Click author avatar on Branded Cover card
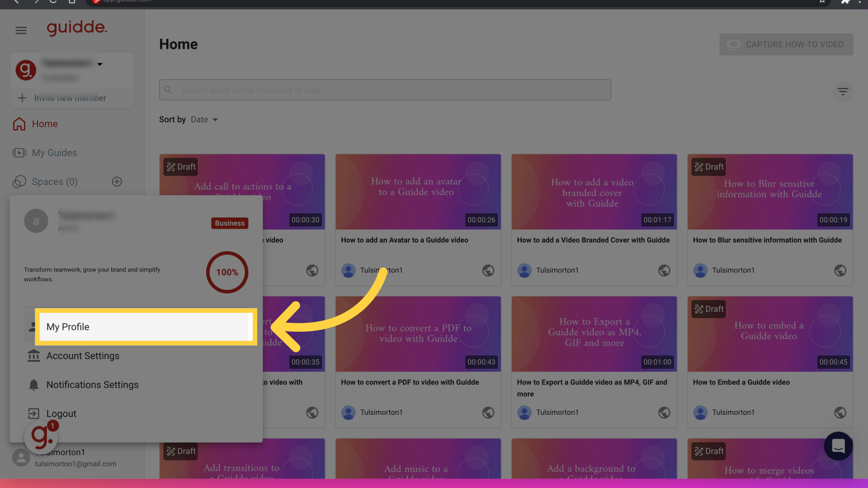868x488 pixels. (524, 270)
